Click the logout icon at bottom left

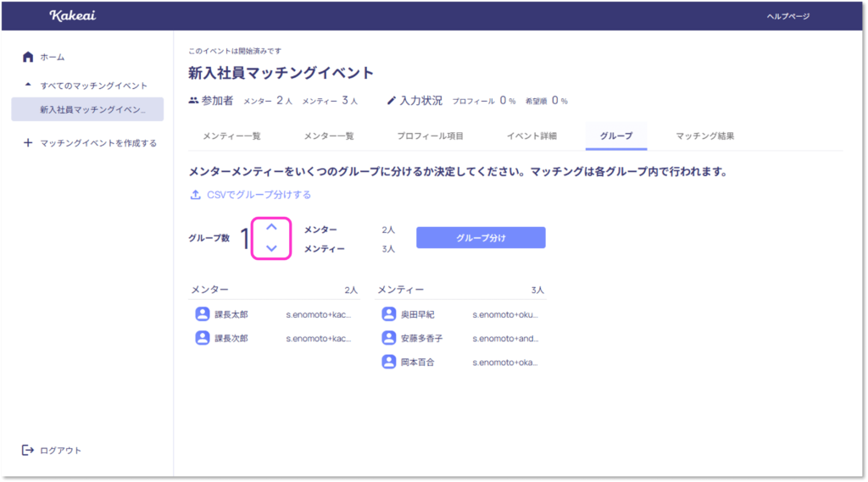click(28, 450)
